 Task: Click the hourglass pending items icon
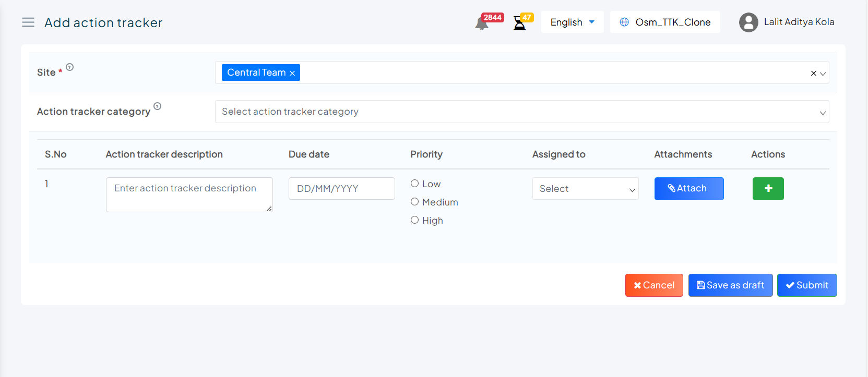pos(519,23)
